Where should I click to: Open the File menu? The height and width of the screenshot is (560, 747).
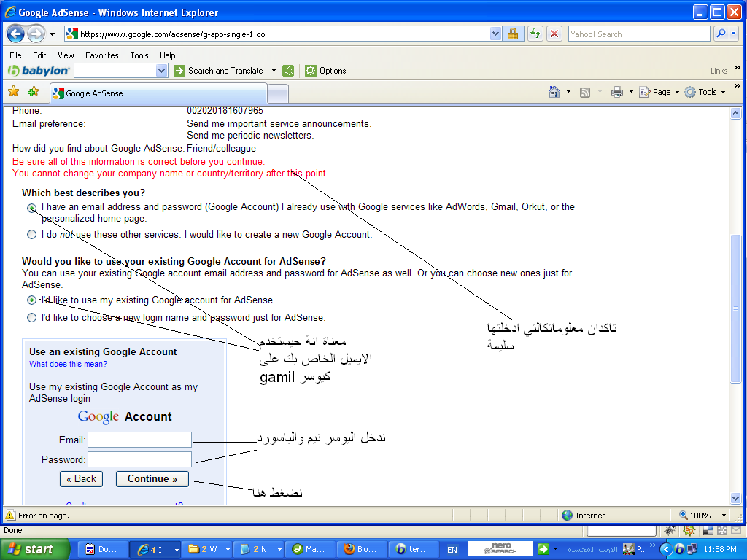point(15,55)
